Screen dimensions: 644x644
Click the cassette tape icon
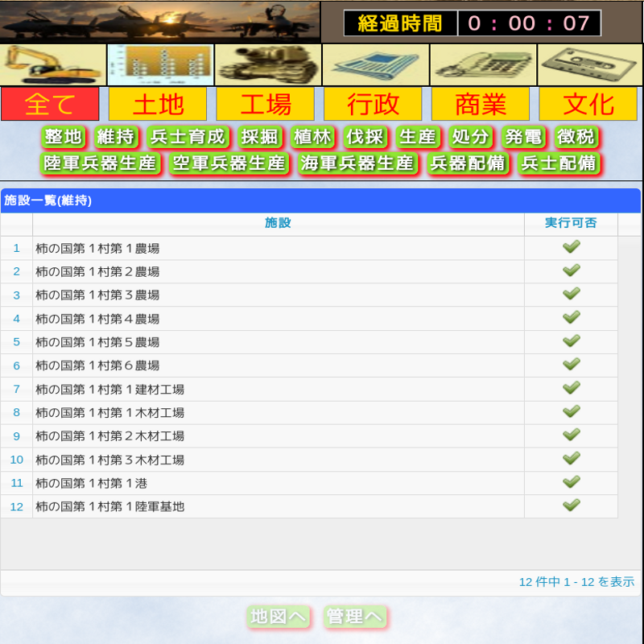pos(590,64)
